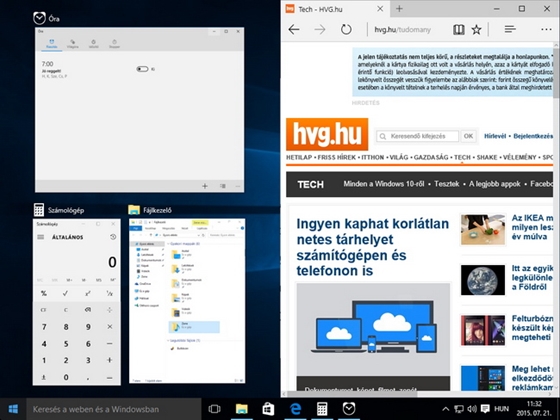
Task: Click the forward navigation arrow in Edge
Action: [x=320, y=29]
